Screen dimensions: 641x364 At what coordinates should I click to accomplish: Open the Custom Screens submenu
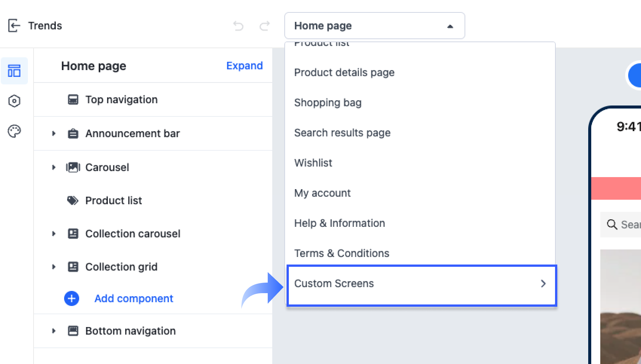(421, 284)
